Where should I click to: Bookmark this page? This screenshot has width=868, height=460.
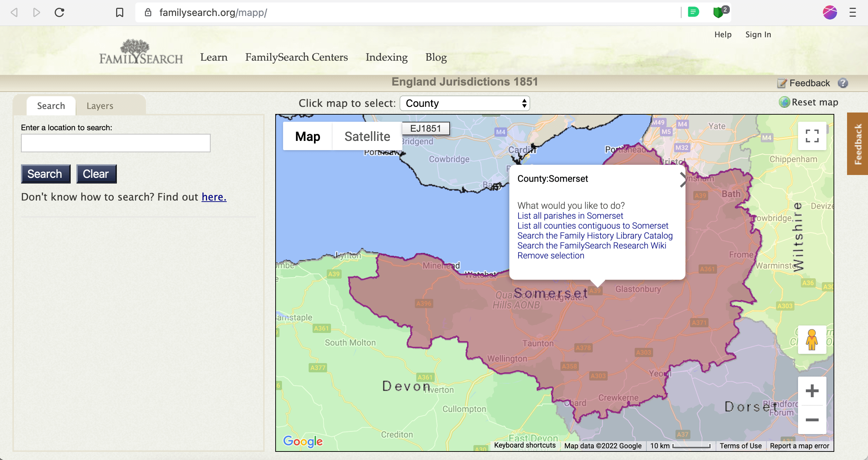(x=120, y=13)
